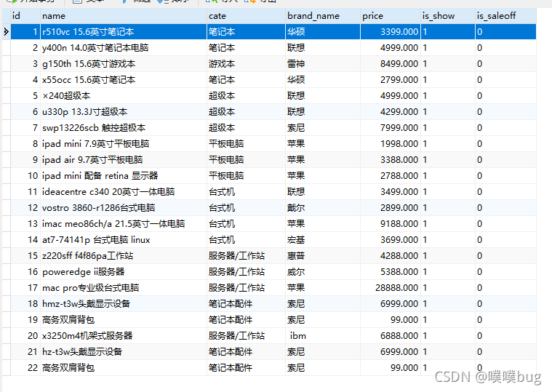Click the id column header
The height and width of the screenshot is (392, 552).
pos(25,16)
